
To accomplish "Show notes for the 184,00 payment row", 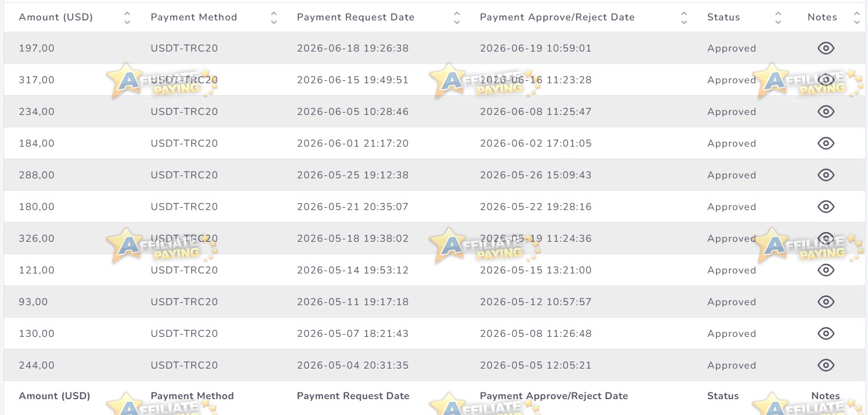I will pos(826,143).
